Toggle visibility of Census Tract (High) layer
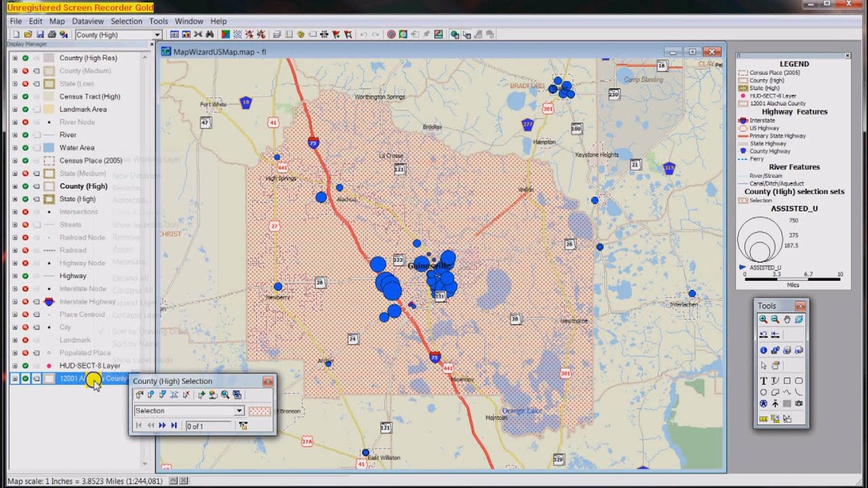The height and width of the screenshot is (488, 868). coord(25,96)
